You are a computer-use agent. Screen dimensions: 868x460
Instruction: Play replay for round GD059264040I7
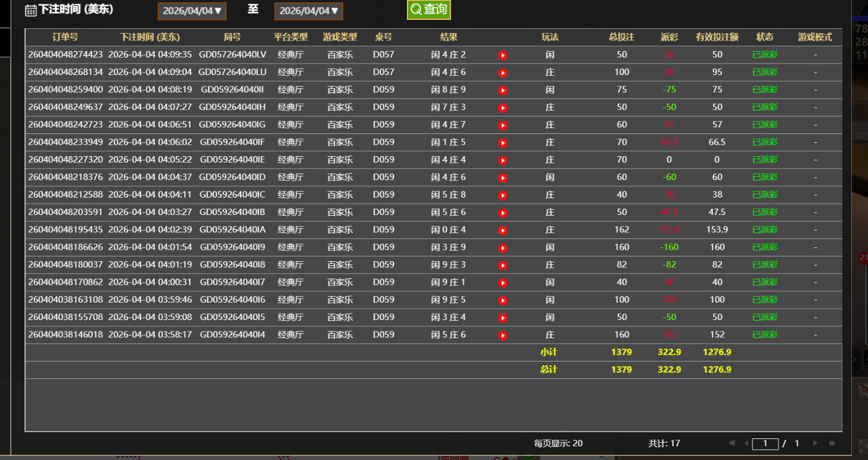pos(503,283)
